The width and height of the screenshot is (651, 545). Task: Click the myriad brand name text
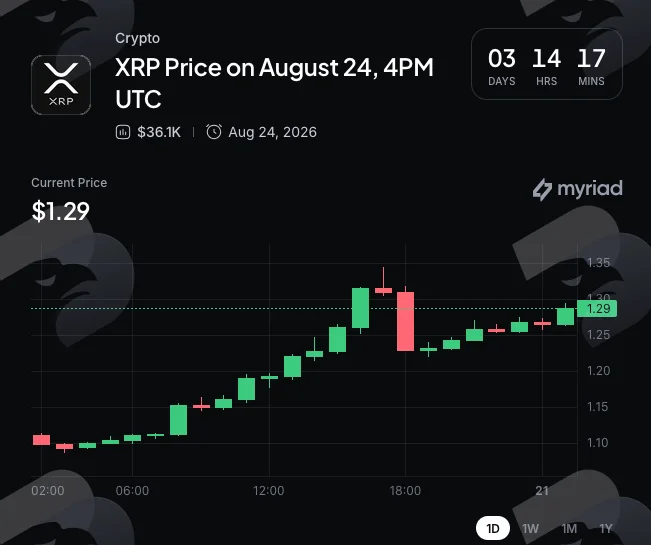[590, 189]
